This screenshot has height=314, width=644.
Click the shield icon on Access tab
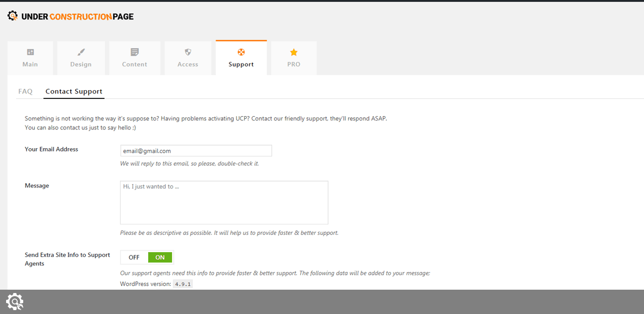point(188,52)
